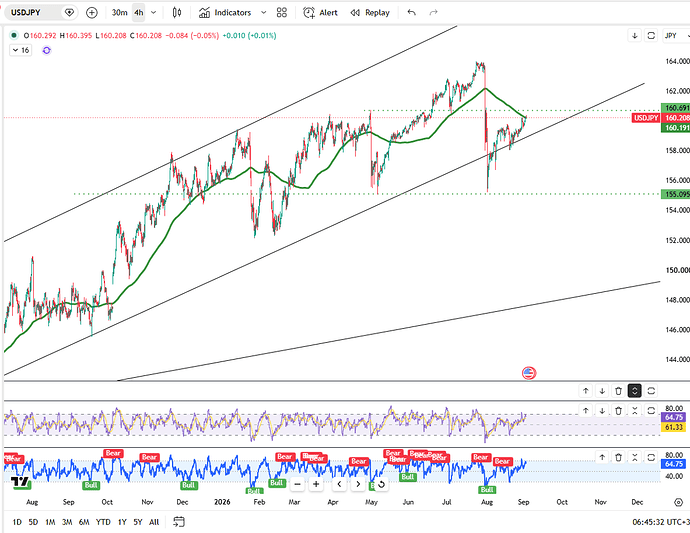
Task: Select the YTD date range
Action: pyautogui.click(x=103, y=522)
